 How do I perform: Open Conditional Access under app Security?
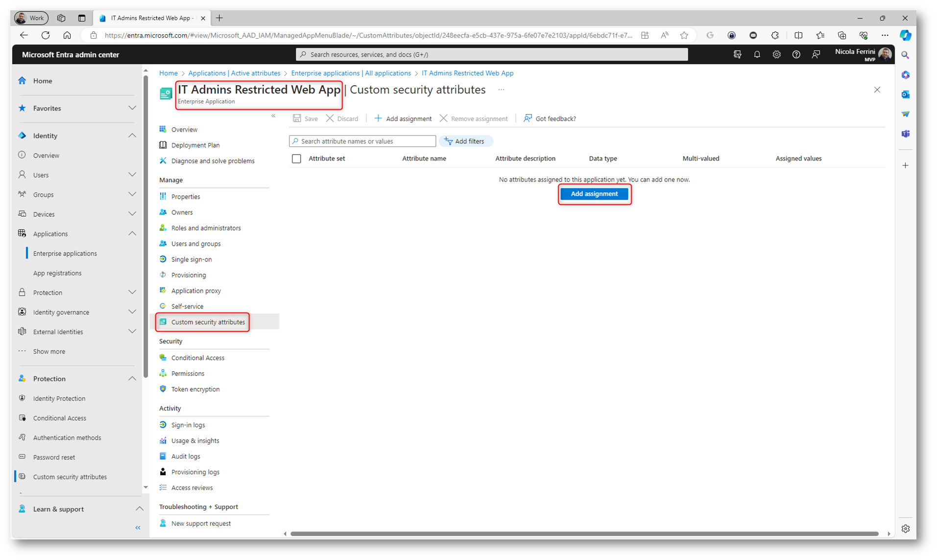tap(198, 358)
